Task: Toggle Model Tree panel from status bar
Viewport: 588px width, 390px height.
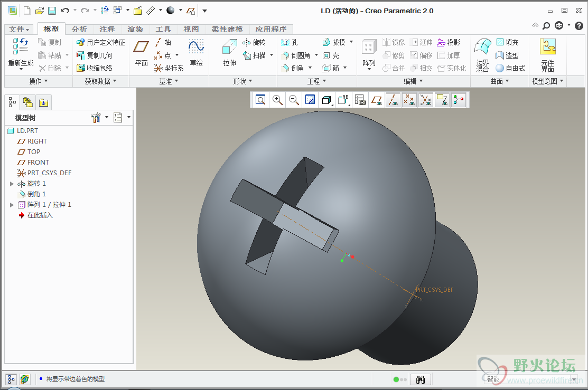Action: (x=11, y=379)
